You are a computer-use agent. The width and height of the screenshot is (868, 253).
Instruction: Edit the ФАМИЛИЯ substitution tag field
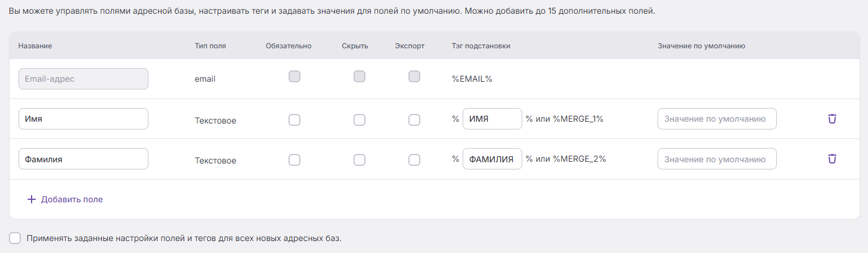click(x=492, y=159)
